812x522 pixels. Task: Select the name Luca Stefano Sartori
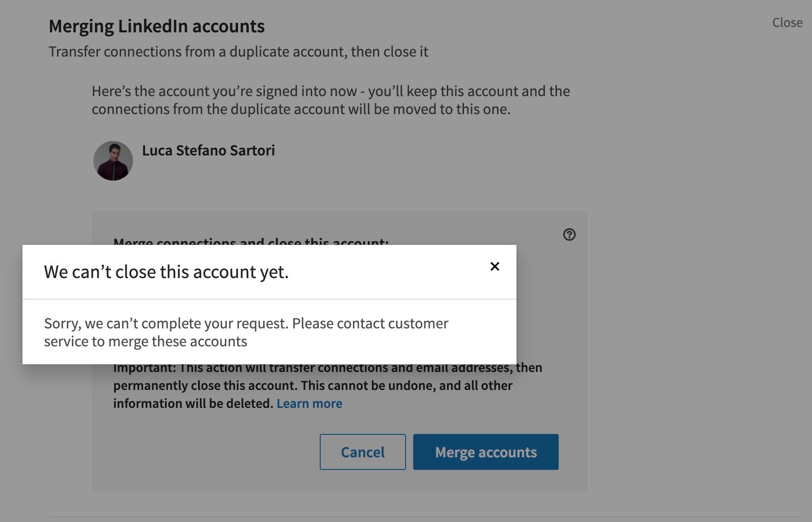point(208,150)
